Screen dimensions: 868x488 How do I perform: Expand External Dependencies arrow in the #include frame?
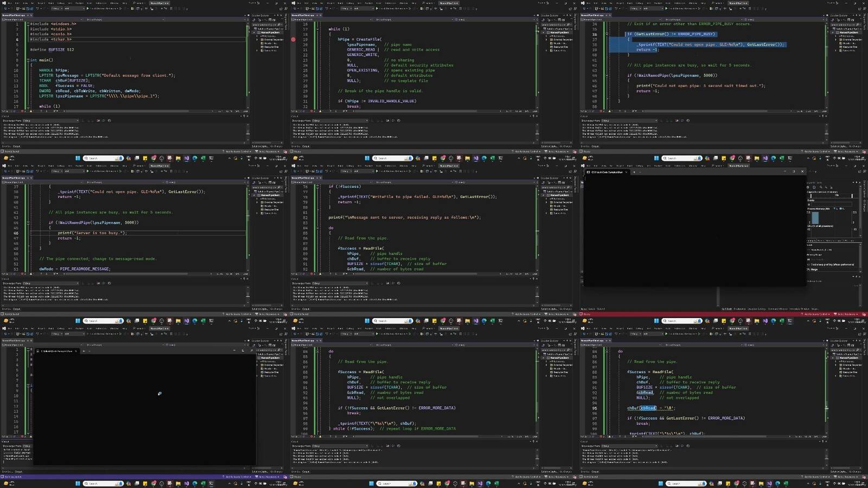coord(258,40)
